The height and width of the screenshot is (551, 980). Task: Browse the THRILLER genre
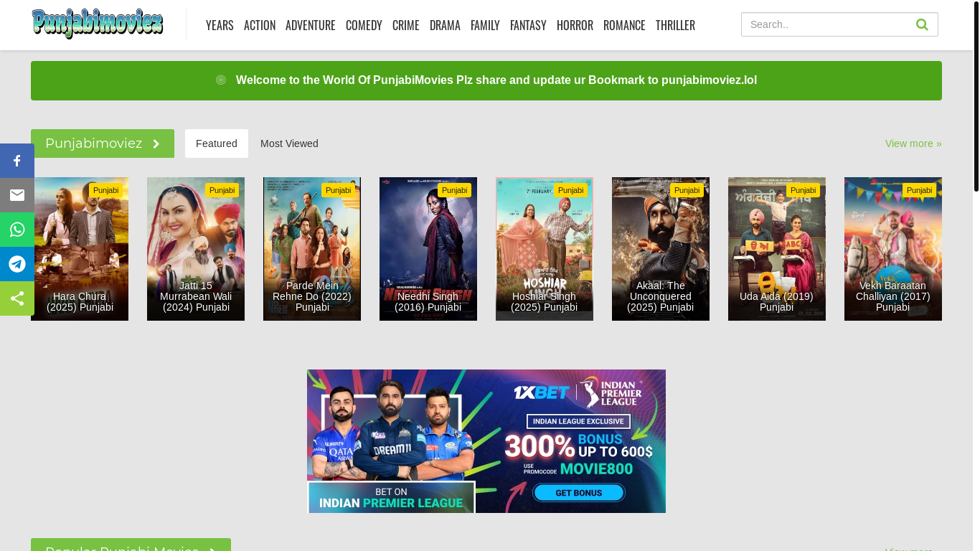(x=675, y=25)
